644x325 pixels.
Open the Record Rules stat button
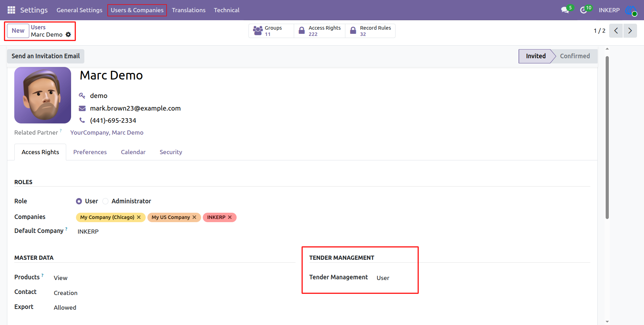[370, 31]
